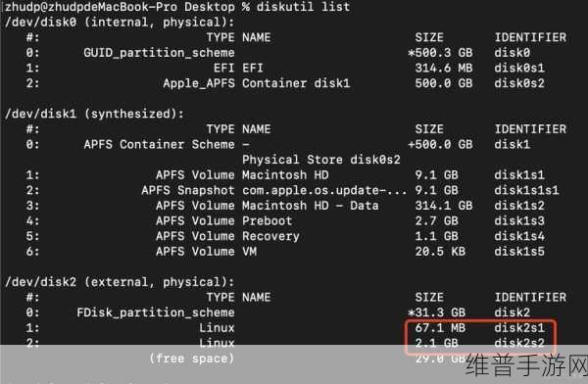Select identifier 'disk2s2'
The height and width of the screenshot is (384, 588).
pyautogui.click(x=519, y=343)
